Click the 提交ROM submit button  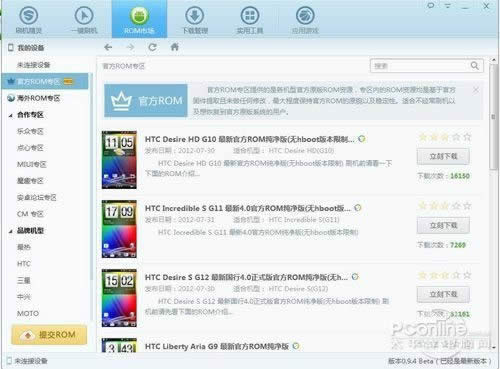pyautogui.click(x=49, y=335)
